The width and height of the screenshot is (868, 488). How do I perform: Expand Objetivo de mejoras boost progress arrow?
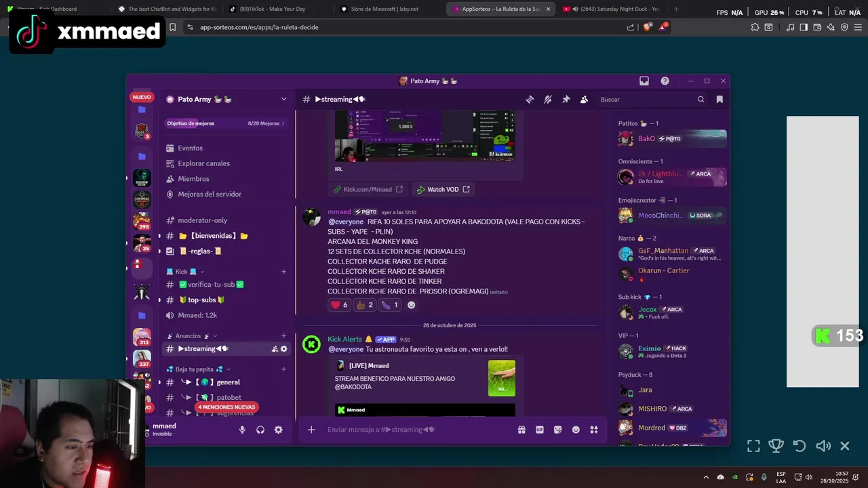click(x=283, y=123)
